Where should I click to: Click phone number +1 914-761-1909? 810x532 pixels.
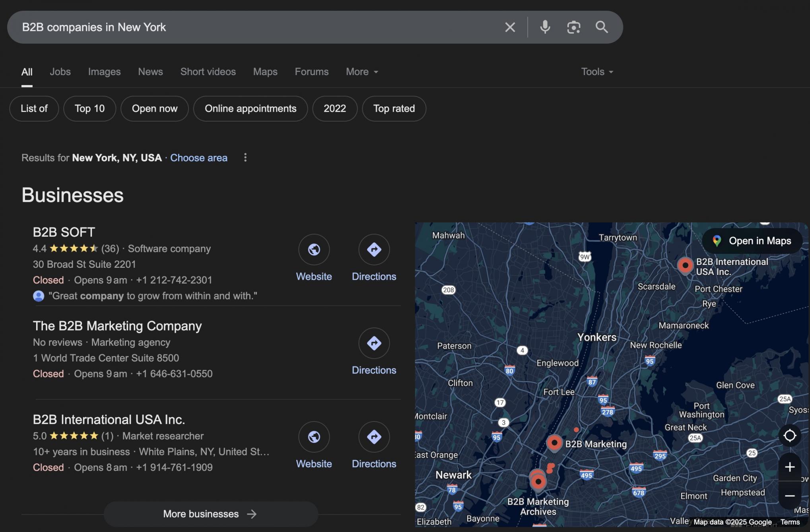(x=174, y=468)
